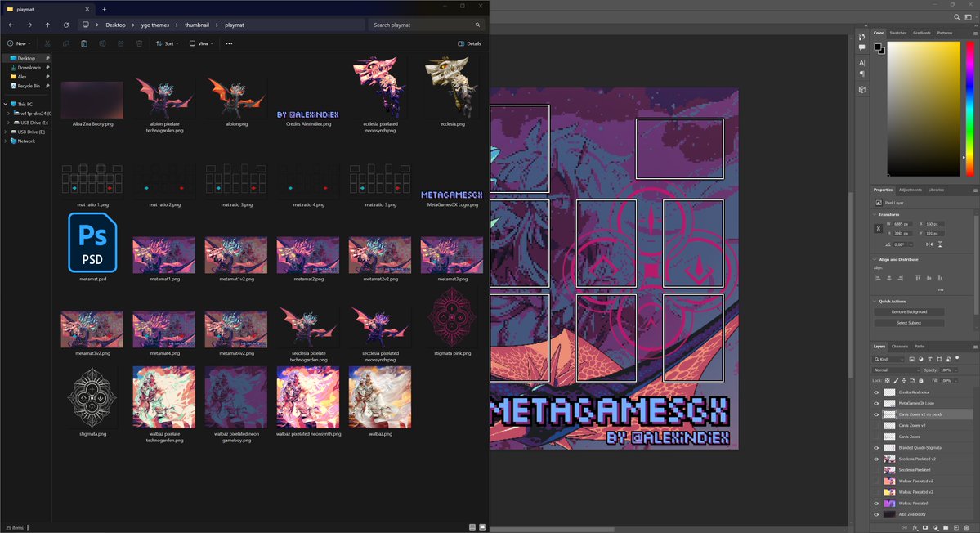
Task: Open Layers panel menu icon
Action: (x=975, y=346)
